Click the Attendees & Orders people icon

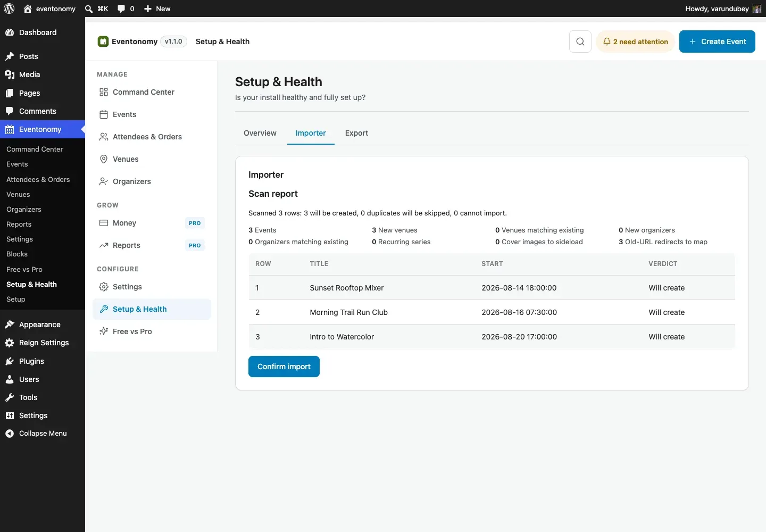click(104, 137)
